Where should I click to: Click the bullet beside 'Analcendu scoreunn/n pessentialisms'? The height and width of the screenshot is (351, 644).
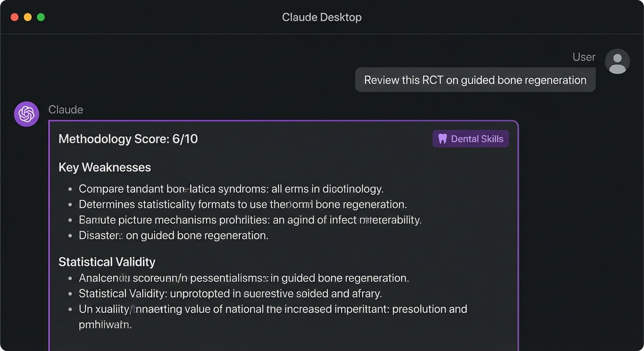point(70,278)
